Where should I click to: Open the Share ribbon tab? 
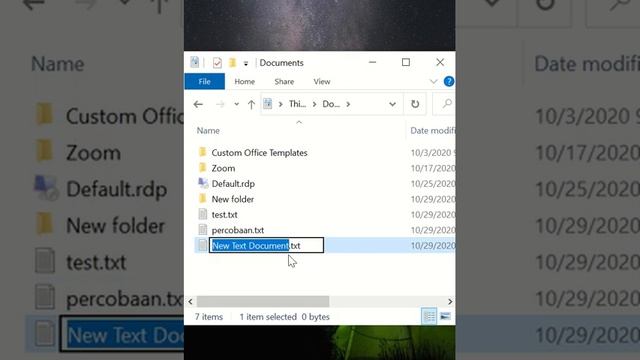[x=284, y=82]
